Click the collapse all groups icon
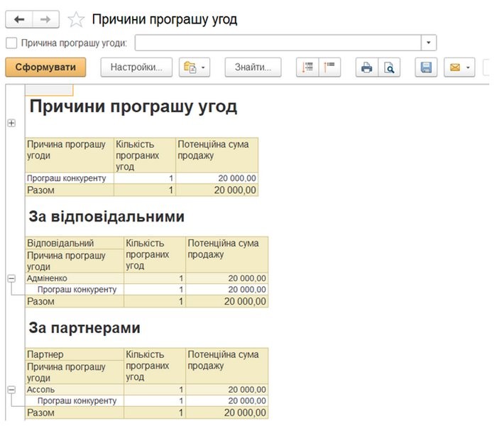Viewport: 504px width, 431px height. tap(330, 67)
